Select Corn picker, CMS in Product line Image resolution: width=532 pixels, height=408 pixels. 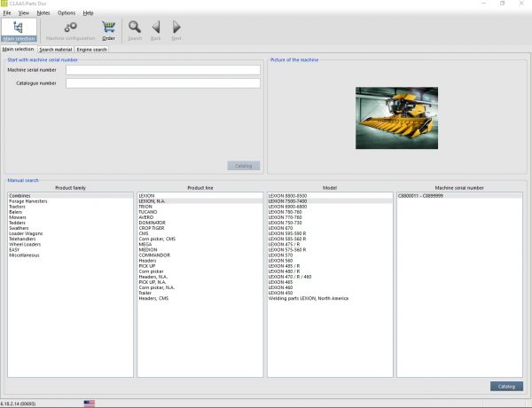200,239
